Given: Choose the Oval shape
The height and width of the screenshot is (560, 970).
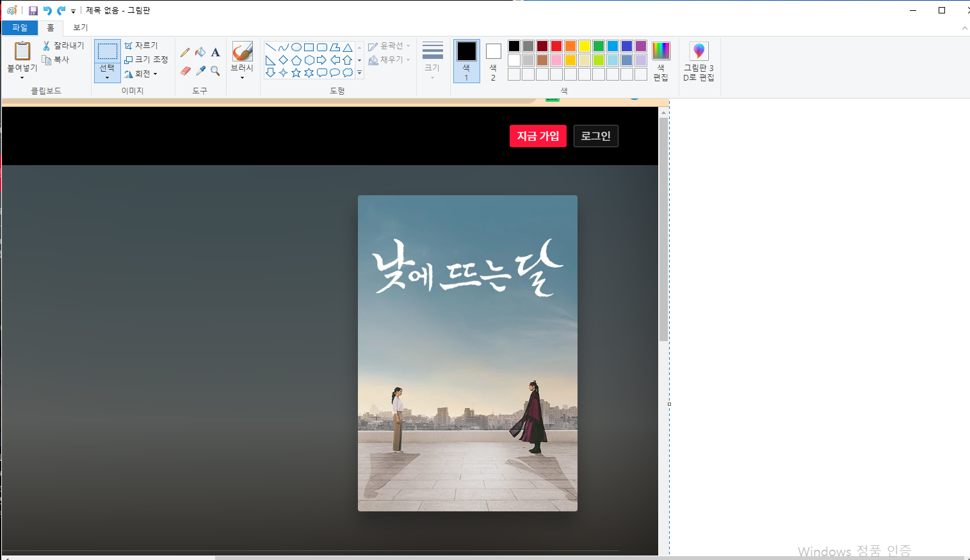Looking at the screenshot, I should click(296, 47).
